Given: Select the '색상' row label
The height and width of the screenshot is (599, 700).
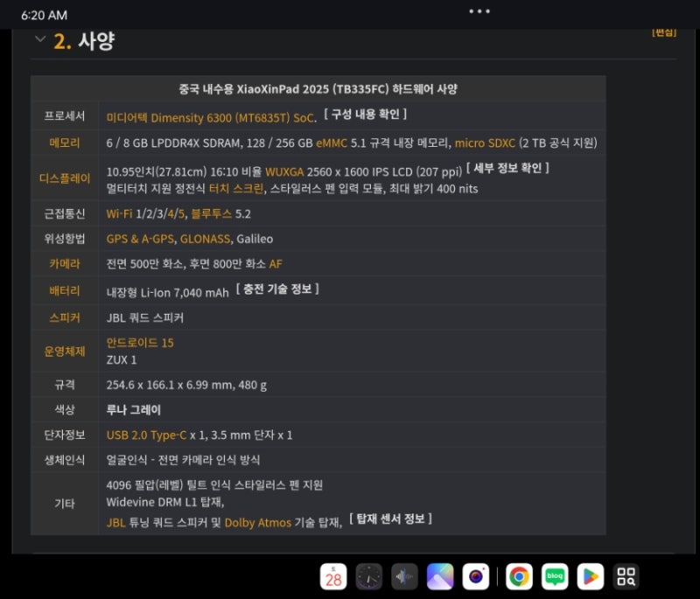Looking at the screenshot, I should pyautogui.click(x=65, y=410).
